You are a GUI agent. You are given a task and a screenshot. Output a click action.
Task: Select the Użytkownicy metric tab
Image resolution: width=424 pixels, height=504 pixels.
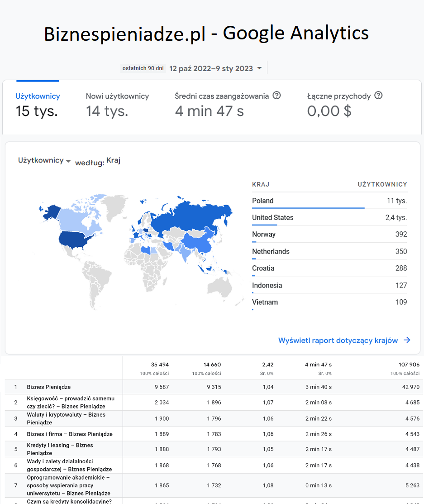tap(37, 106)
